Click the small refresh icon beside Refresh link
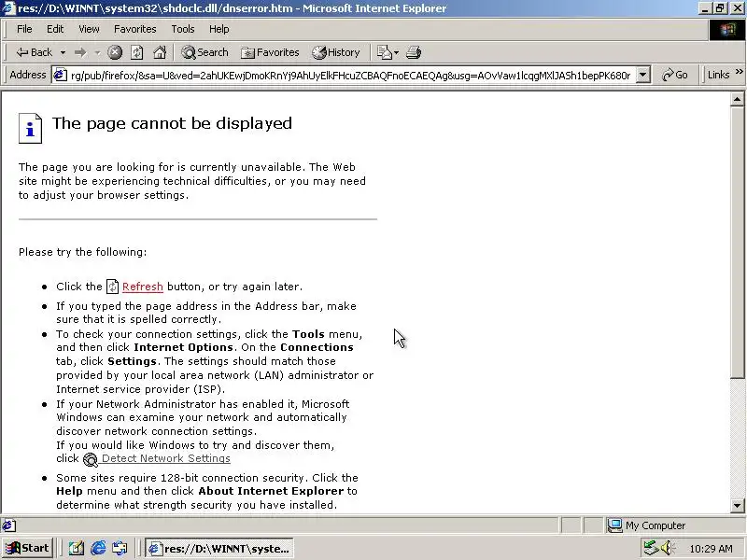The height and width of the screenshot is (560, 747). pyautogui.click(x=112, y=287)
